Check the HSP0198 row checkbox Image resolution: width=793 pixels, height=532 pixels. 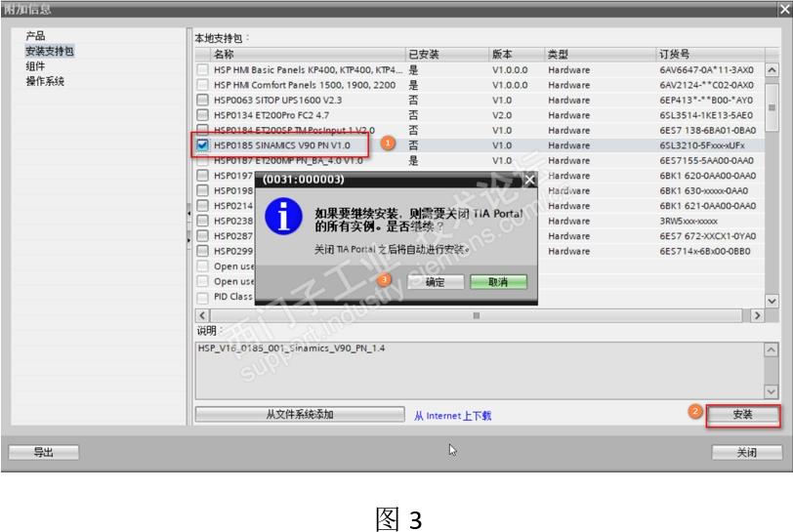(x=203, y=190)
